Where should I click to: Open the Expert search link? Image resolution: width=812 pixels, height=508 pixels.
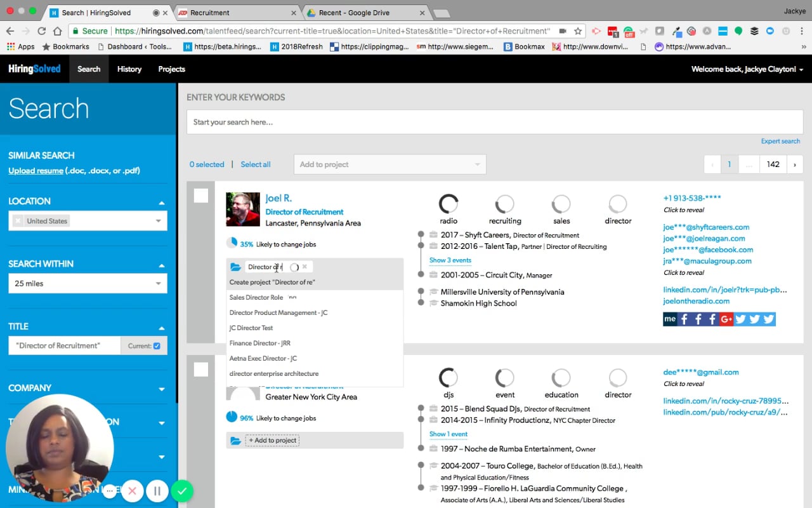(x=781, y=141)
